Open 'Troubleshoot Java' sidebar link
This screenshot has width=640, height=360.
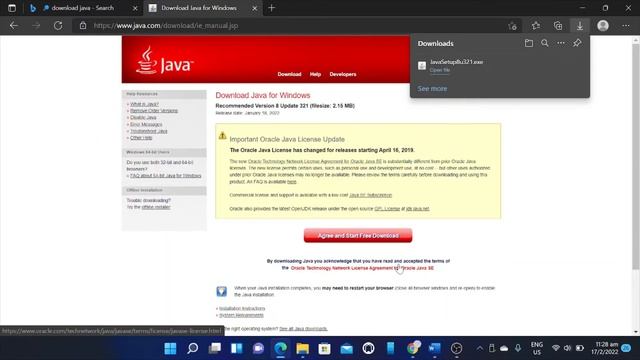[149, 131]
